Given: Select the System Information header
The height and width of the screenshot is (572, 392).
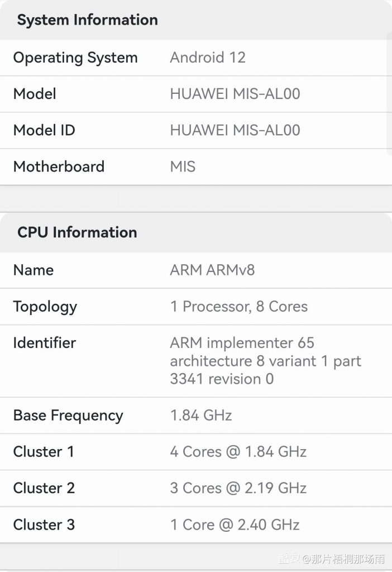Looking at the screenshot, I should tap(88, 20).
